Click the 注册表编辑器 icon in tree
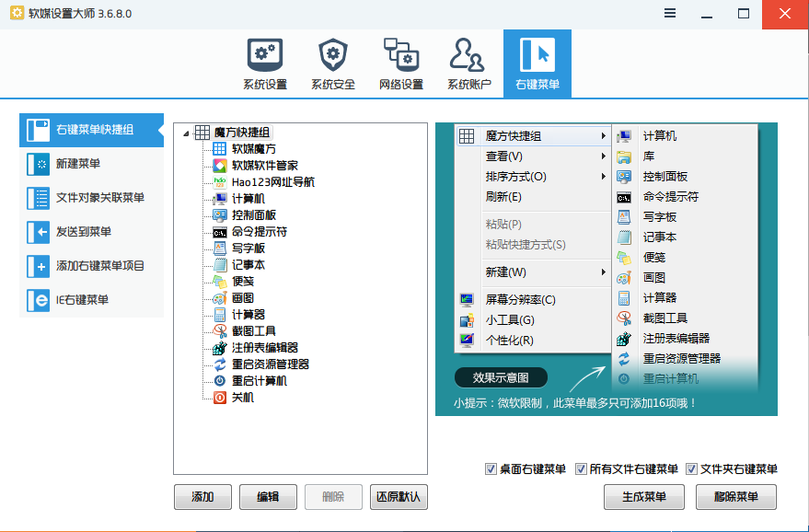The image size is (809, 532). click(x=219, y=347)
